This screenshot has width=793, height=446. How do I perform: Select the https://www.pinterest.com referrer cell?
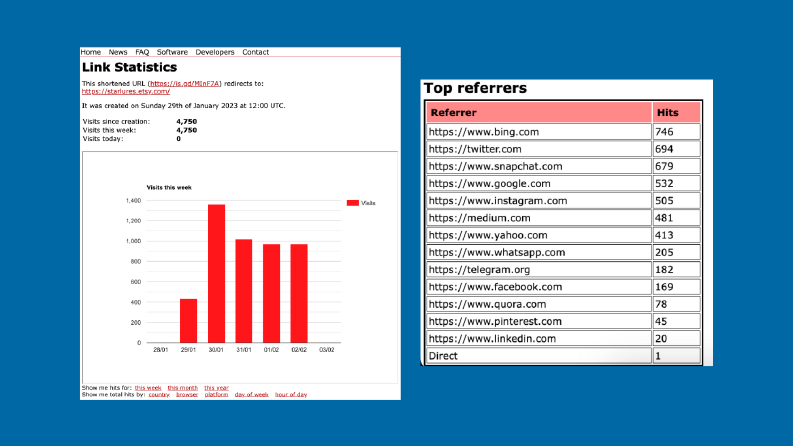click(x=539, y=321)
